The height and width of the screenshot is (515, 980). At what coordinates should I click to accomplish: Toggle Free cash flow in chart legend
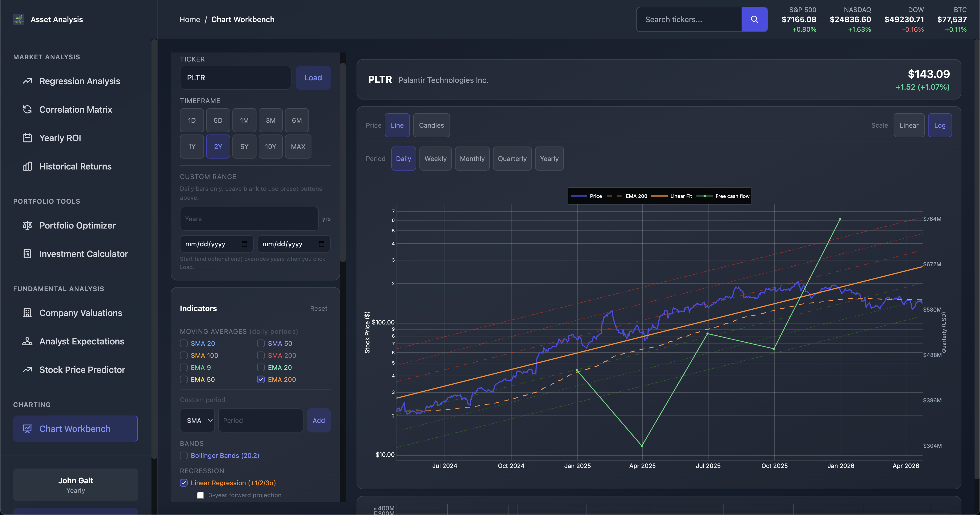(x=723, y=196)
